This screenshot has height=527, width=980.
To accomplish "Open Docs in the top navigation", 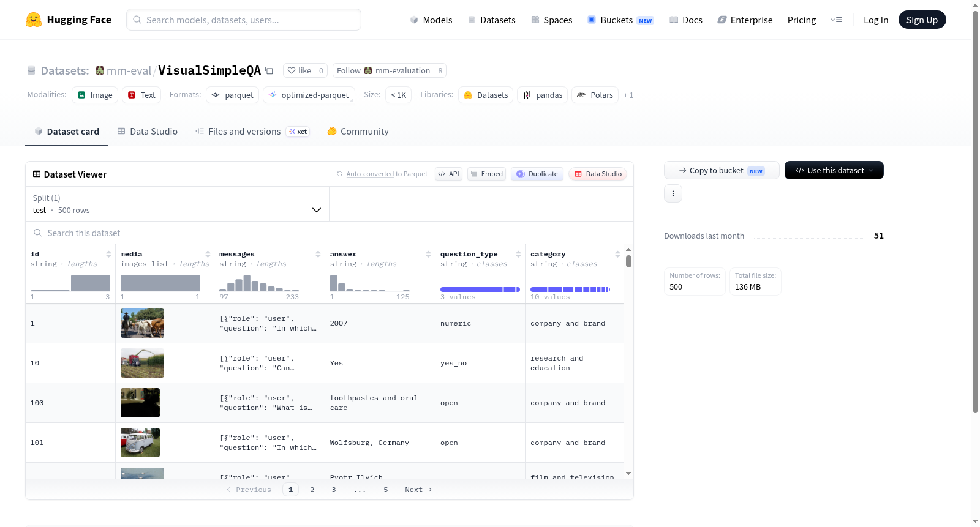I will coord(686,20).
